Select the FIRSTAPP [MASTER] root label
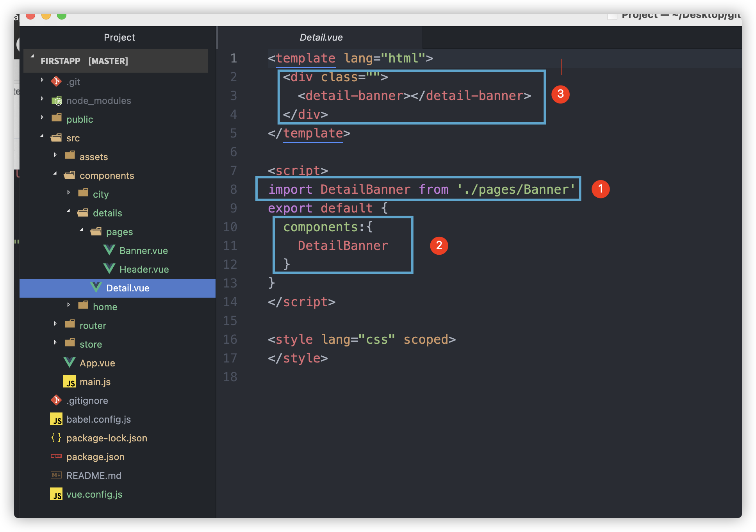756x532 pixels. coord(84,61)
